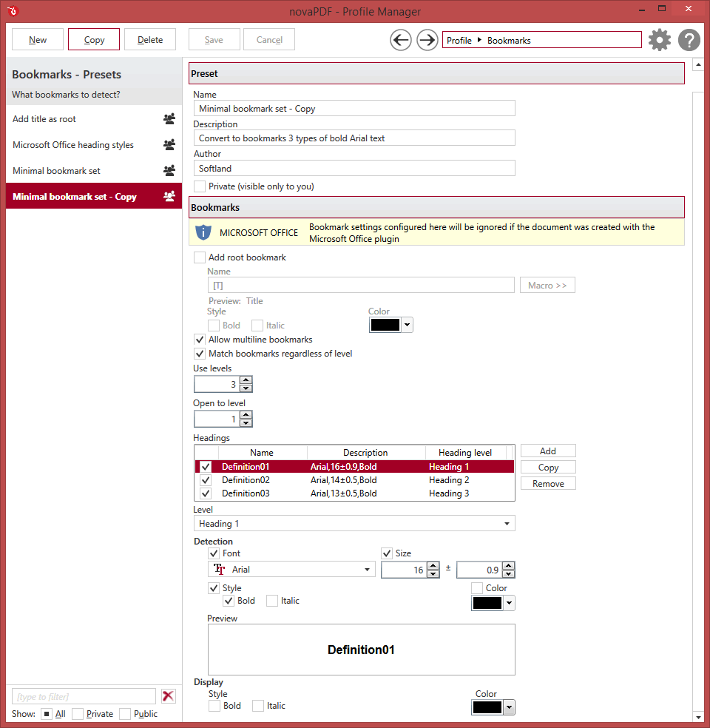Click the Profile breadcrumb item
The height and width of the screenshot is (728, 710).
pyautogui.click(x=459, y=41)
